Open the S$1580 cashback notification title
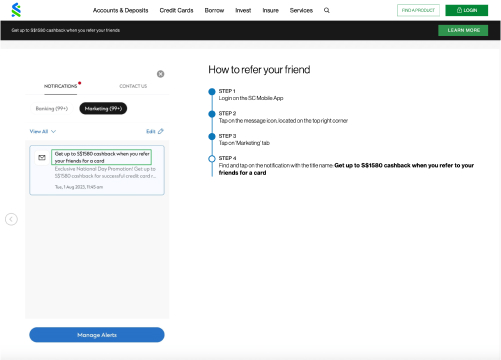 pyautogui.click(x=102, y=157)
